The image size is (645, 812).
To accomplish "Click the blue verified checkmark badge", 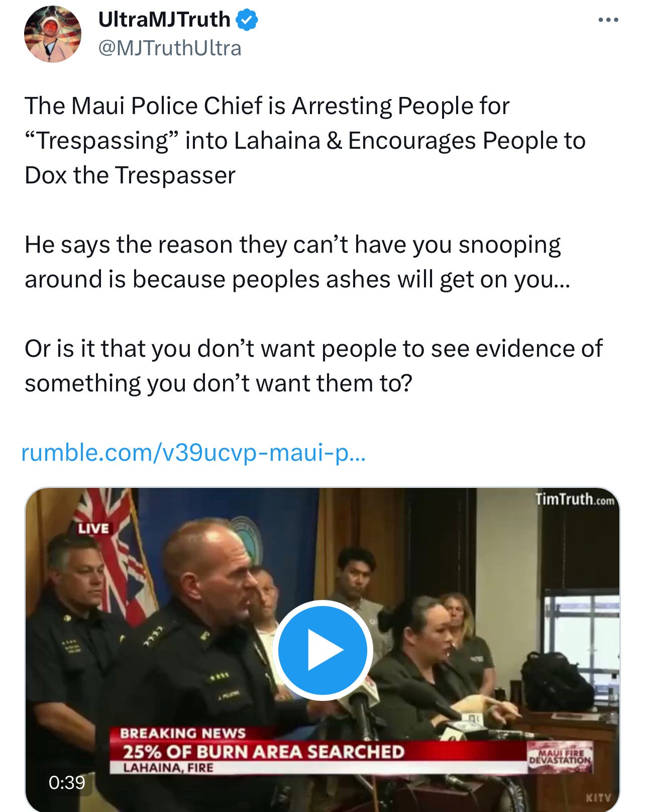I will tap(247, 20).
